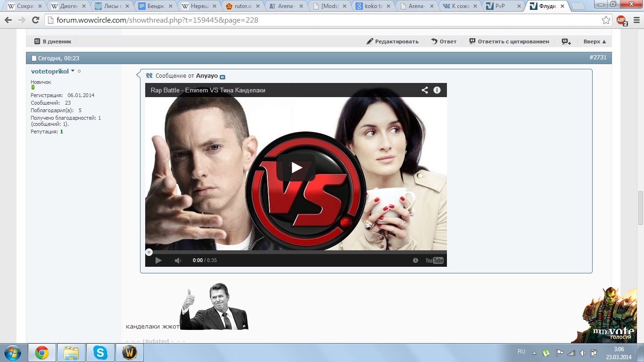The height and width of the screenshot is (362, 644).
Task: Click the volume speaker tray icon
Action: (x=583, y=353)
